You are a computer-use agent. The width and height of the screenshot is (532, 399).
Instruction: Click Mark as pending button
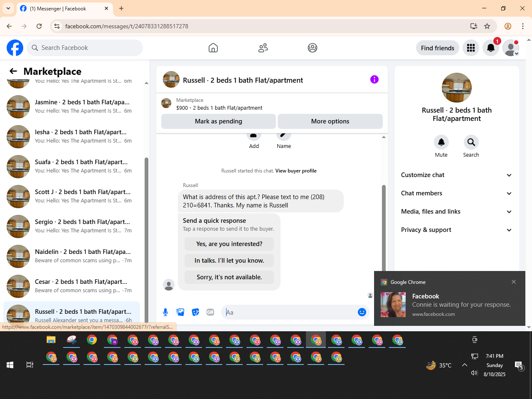pos(219,121)
